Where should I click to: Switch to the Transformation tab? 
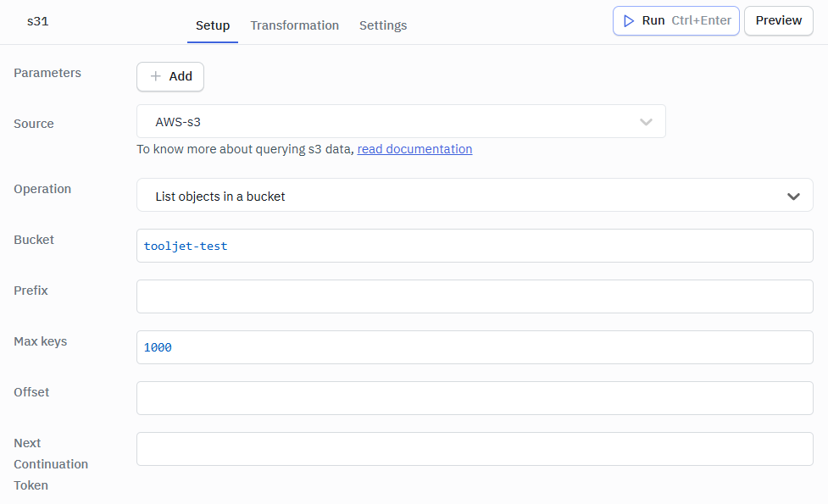(294, 25)
